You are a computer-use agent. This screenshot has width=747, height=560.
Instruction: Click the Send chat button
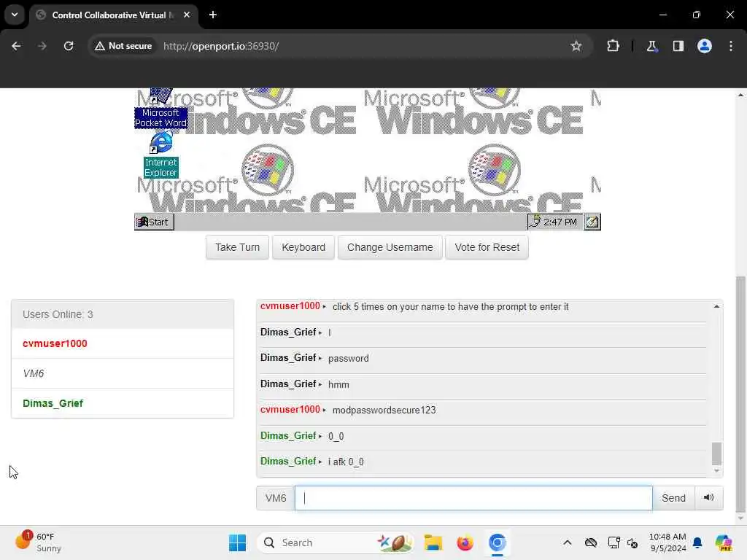tap(673, 498)
